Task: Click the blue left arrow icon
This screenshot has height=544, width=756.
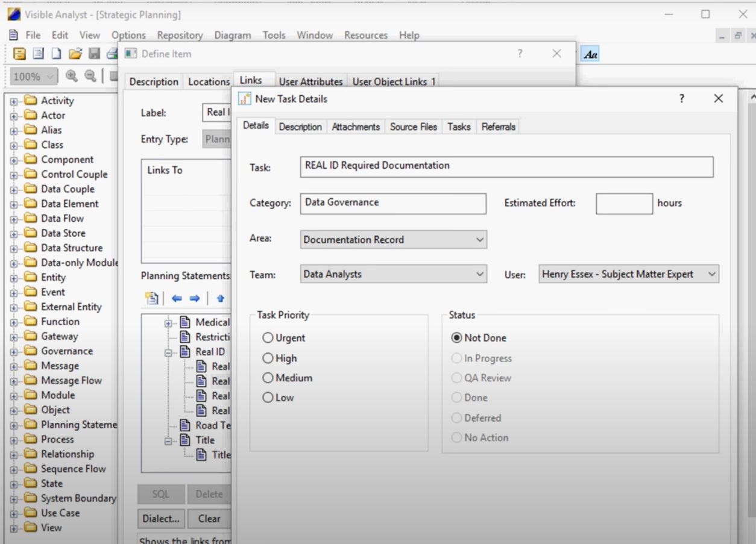Action: tap(177, 298)
